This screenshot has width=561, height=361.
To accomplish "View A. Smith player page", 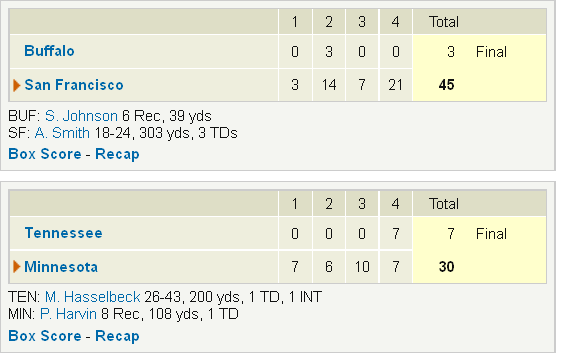I will (62, 133).
